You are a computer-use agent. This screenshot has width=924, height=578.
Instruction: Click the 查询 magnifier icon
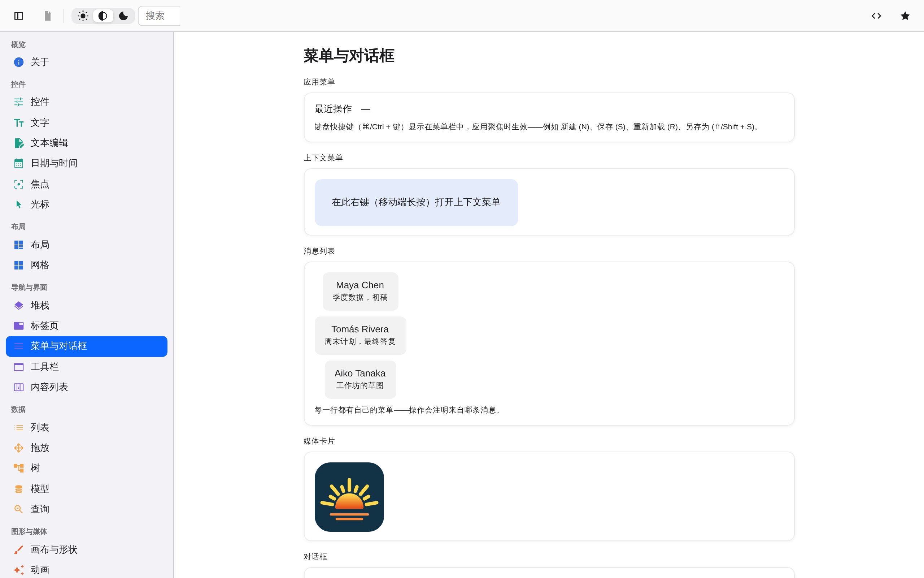click(19, 509)
